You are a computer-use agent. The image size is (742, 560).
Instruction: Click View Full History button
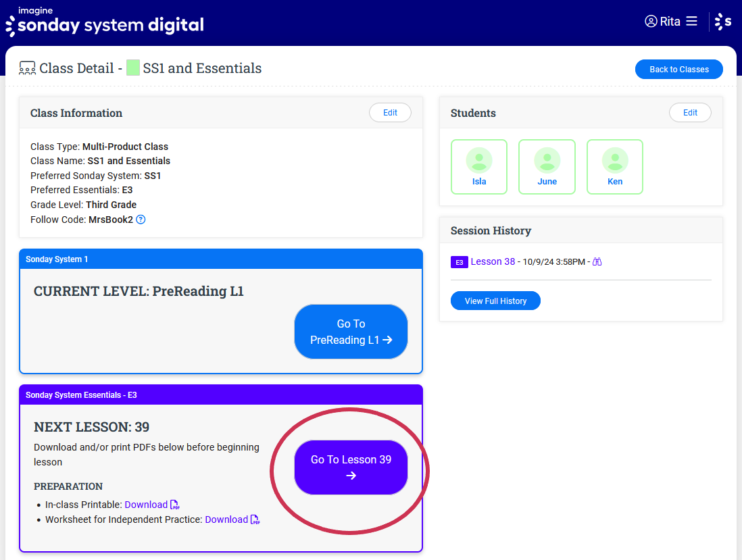click(495, 301)
